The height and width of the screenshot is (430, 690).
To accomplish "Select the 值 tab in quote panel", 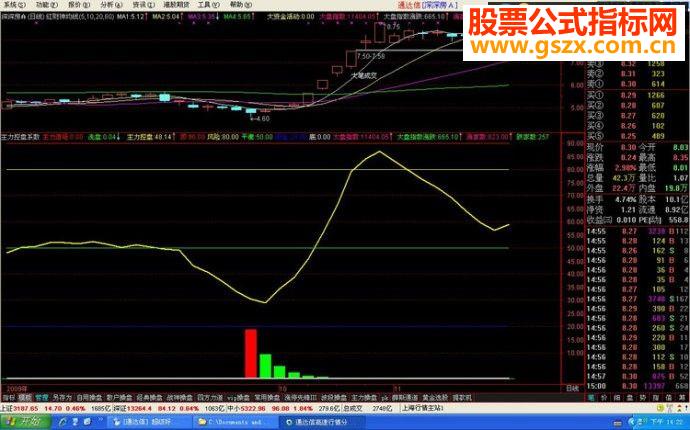I will [x=669, y=397].
